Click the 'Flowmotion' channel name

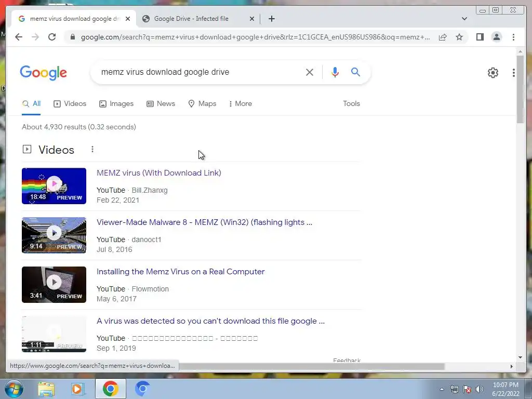tap(150, 289)
